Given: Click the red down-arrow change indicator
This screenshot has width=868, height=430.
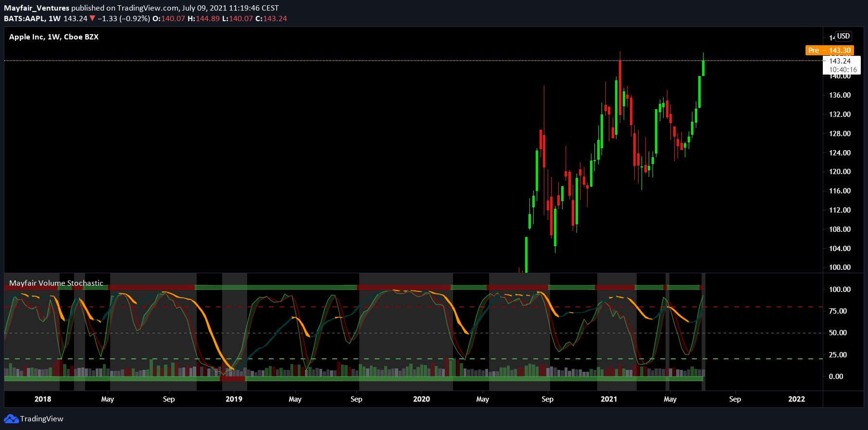Looking at the screenshot, I should click(92, 19).
